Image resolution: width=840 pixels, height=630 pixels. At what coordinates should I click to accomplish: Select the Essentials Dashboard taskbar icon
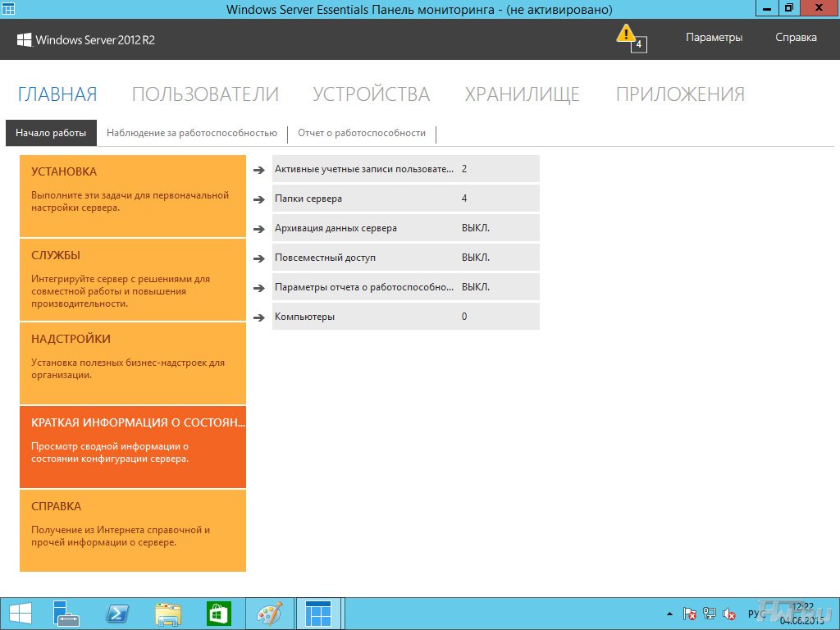tap(319, 614)
